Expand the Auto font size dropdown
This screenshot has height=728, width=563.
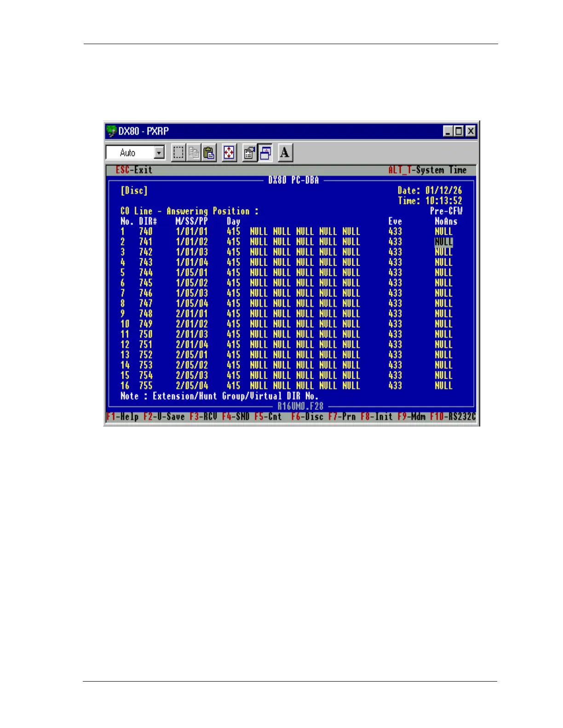click(x=159, y=153)
